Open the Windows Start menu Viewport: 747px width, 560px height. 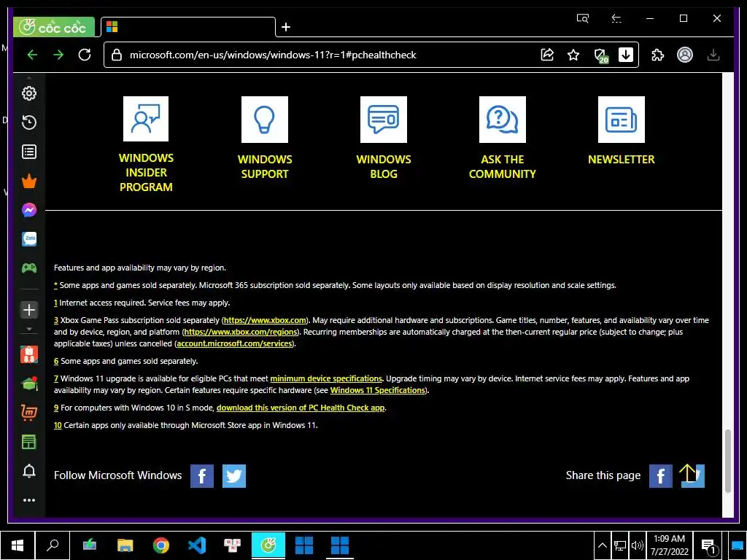[18, 545]
